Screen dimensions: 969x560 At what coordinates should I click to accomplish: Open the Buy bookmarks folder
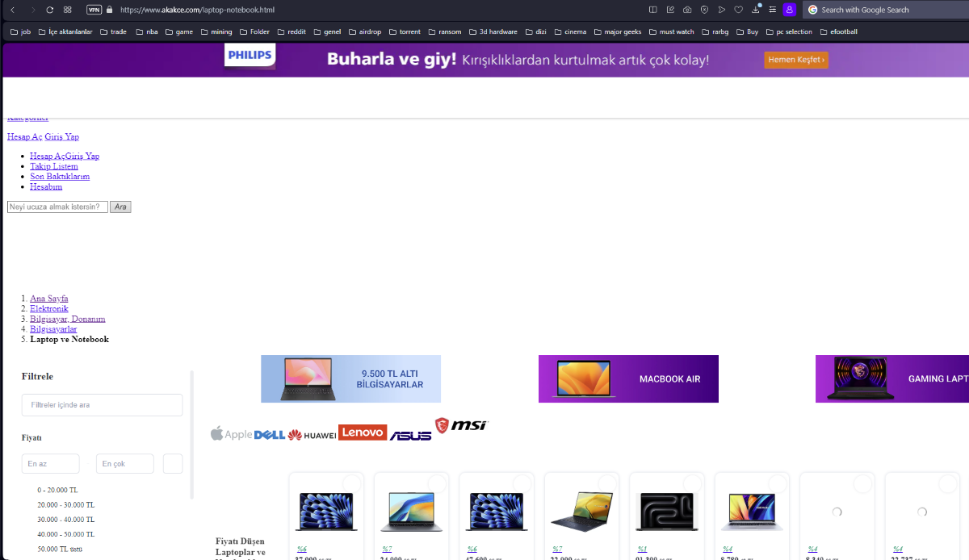[x=746, y=31]
